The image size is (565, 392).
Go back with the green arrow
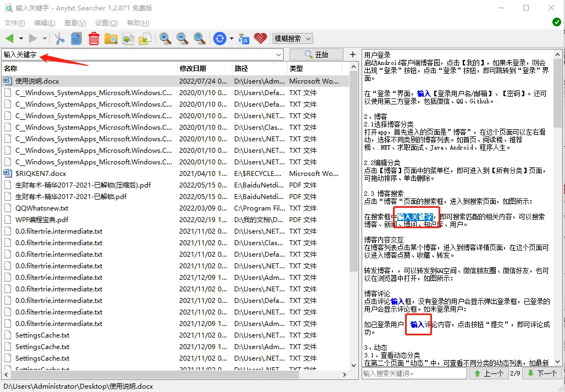(x=10, y=38)
